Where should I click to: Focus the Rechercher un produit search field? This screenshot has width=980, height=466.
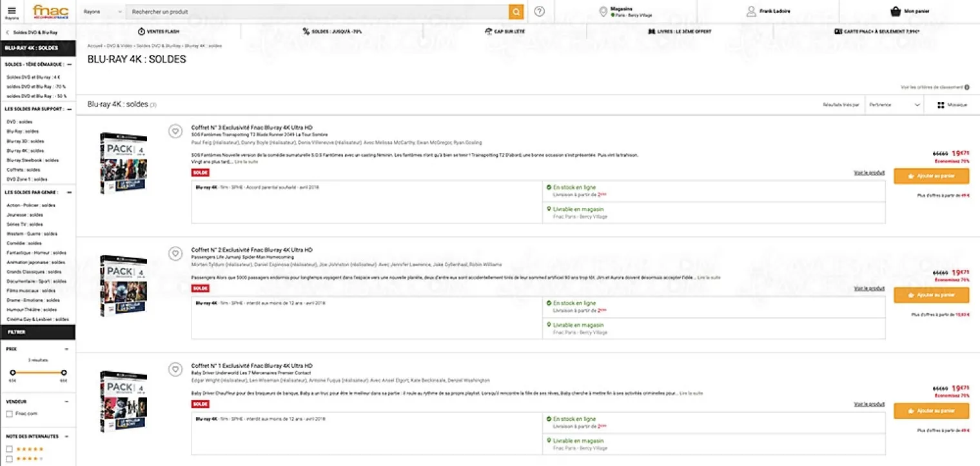[x=317, y=12]
